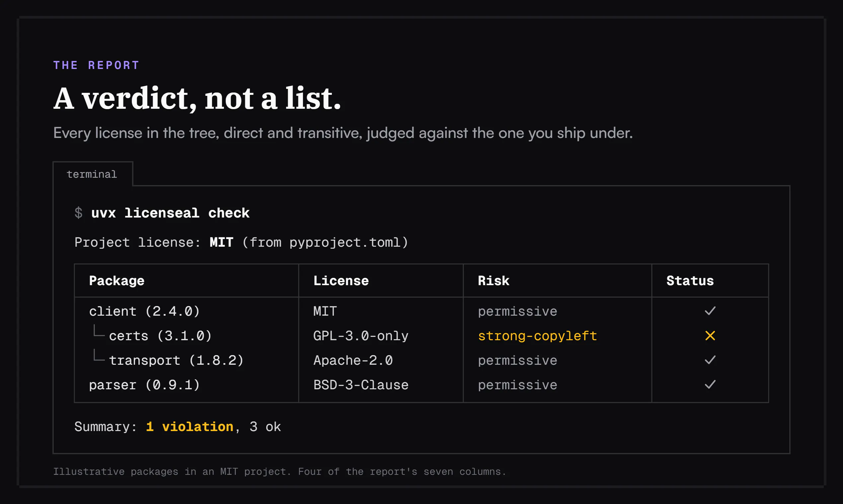
Task: Click the 'Illustrative packages' footnote
Action: (279, 472)
